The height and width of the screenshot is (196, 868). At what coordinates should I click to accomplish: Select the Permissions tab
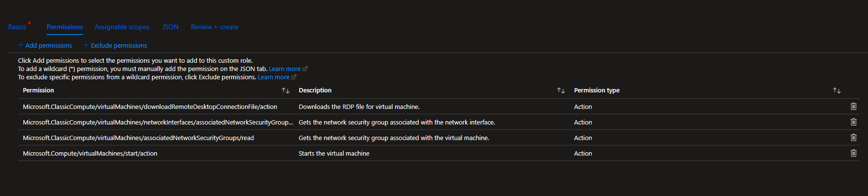tap(65, 27)
